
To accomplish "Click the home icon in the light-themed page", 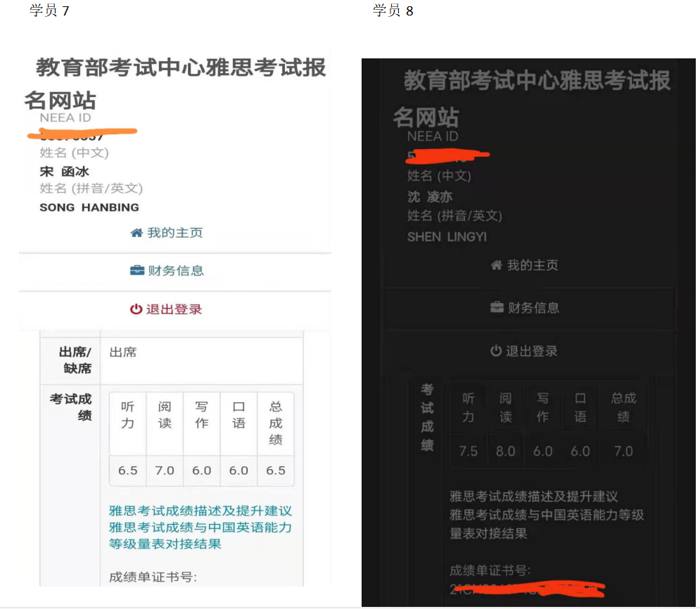I will tap(136, 233).
